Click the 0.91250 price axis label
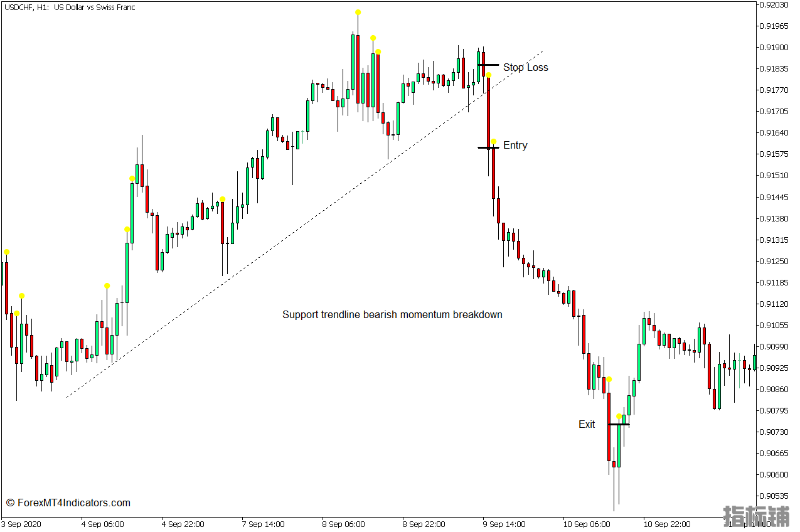 [x=774, y=262]
